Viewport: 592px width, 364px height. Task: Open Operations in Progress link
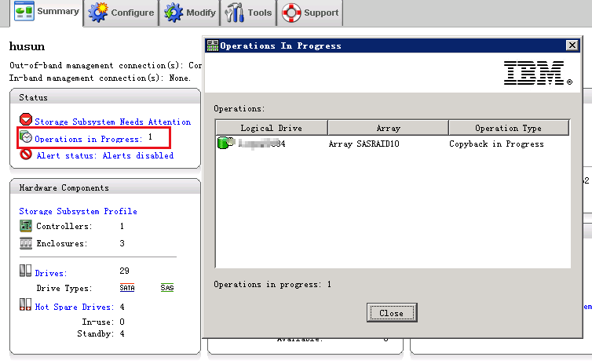coord(89,139)
